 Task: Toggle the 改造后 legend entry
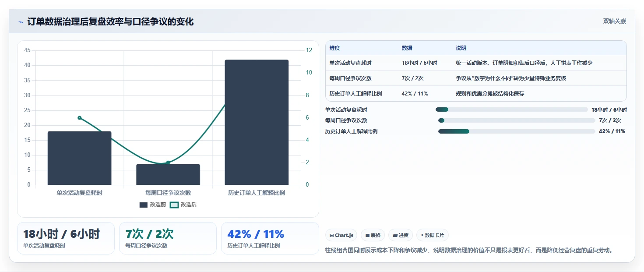(183, 205)
